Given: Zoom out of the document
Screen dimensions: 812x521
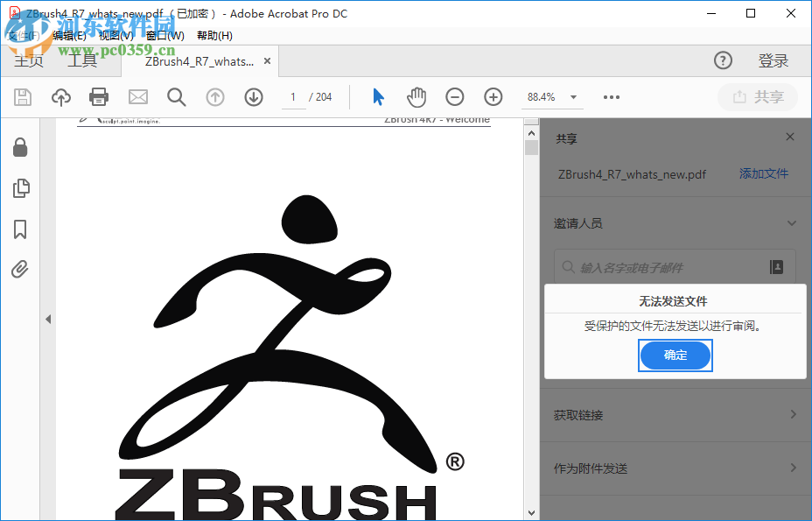Looking at the screenshot, I should tap(454, 96).
